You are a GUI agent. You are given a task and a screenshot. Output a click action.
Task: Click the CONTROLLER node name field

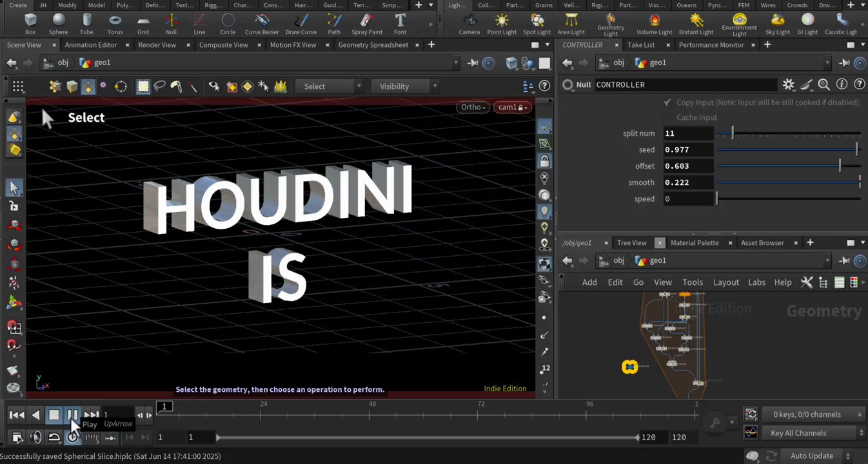tap(686, 84)
